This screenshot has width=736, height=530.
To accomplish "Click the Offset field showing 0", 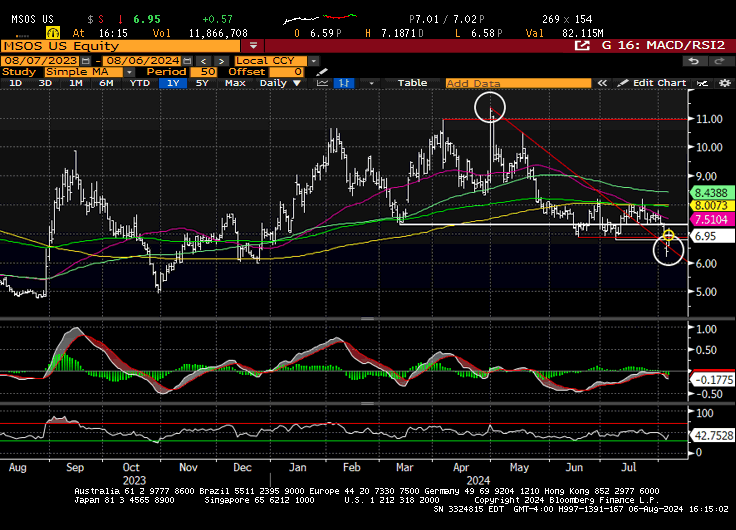I will tap(286, 72).
